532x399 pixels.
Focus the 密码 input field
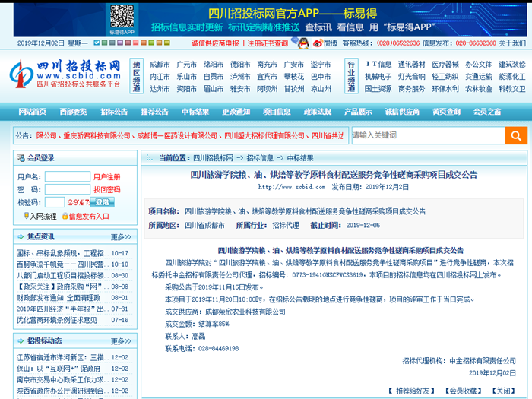coord(68,189)
